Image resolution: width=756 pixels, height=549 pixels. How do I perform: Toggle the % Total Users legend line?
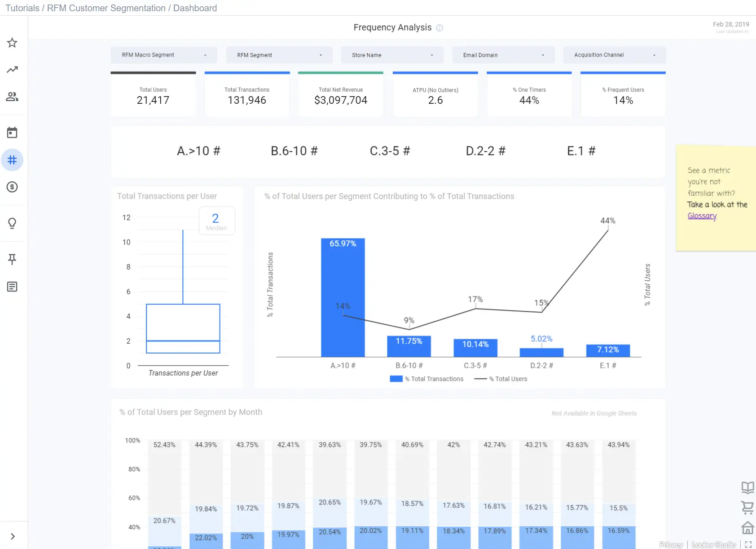pyautogui.click(x=501, y=379)
